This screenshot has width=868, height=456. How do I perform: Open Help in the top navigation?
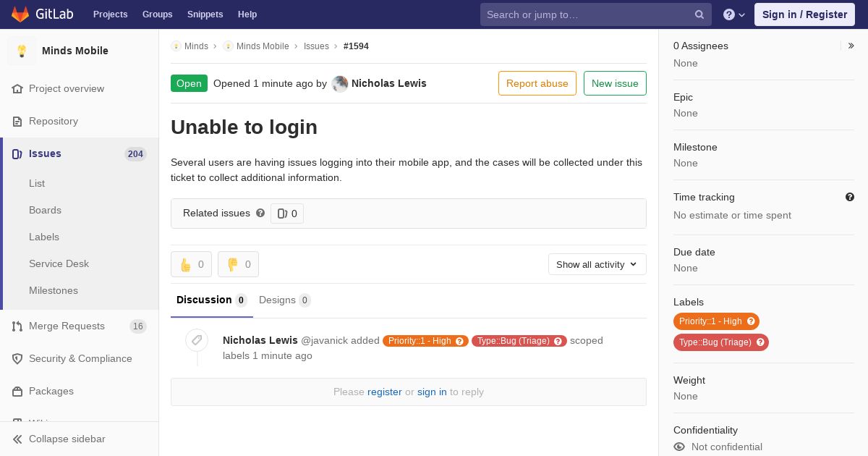click(x=247, y=14)
